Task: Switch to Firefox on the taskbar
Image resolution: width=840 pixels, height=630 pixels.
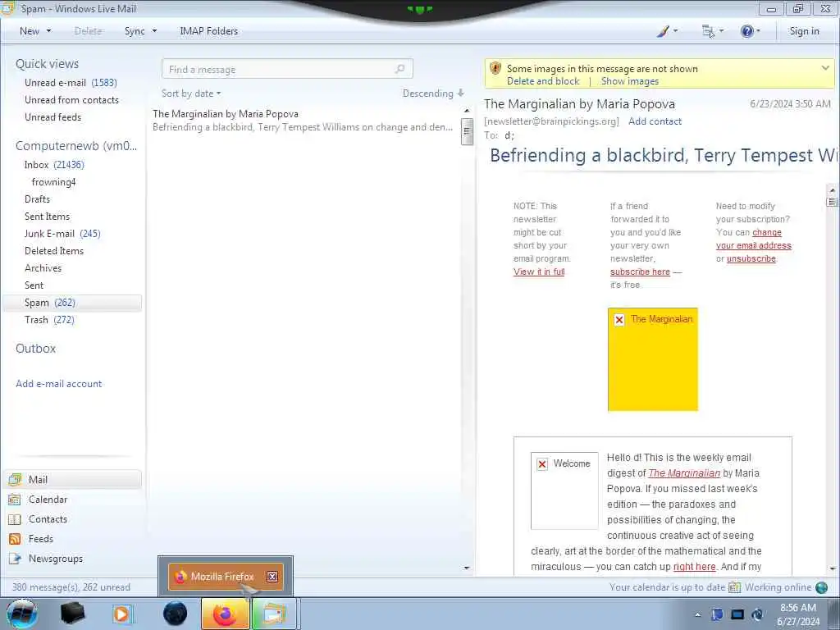Action: click(x=225, y=614)
